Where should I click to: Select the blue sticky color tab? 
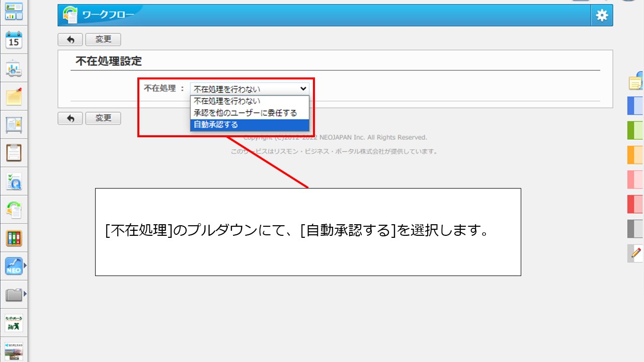635,106
